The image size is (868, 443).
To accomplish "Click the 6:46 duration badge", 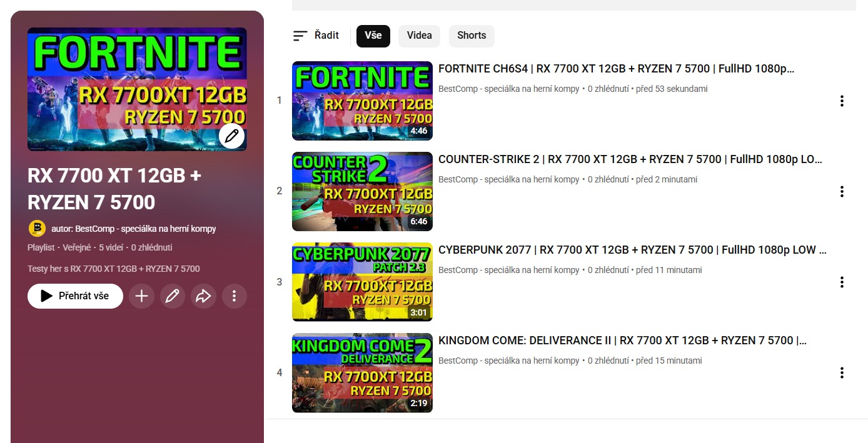I will coord(418,222).
